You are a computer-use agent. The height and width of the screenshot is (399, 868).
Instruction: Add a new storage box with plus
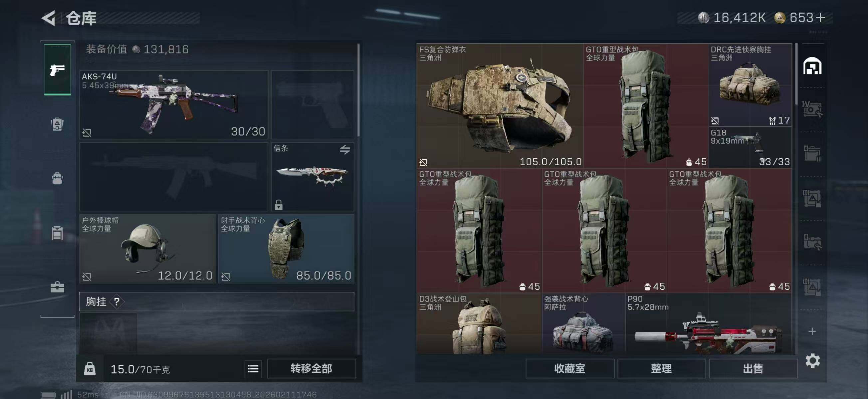tap(812, 332)
